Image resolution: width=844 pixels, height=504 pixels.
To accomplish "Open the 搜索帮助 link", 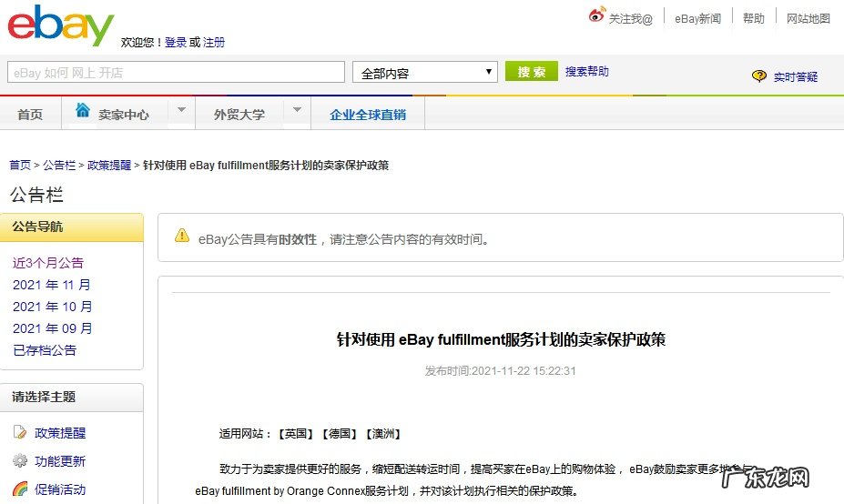I will coord(586,72).
